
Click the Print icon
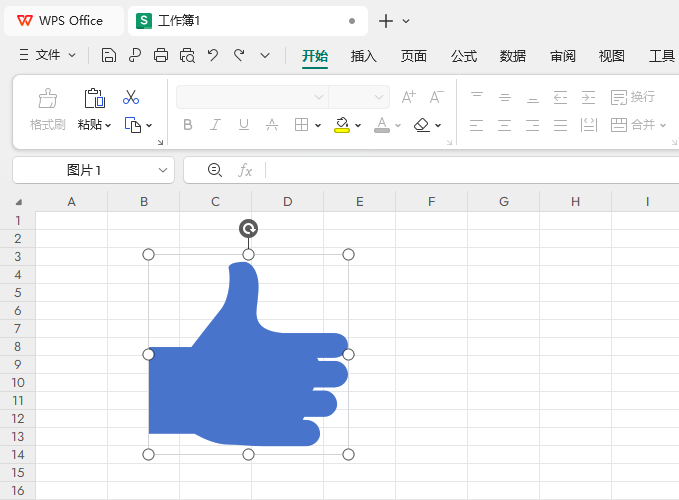point(161,55)
